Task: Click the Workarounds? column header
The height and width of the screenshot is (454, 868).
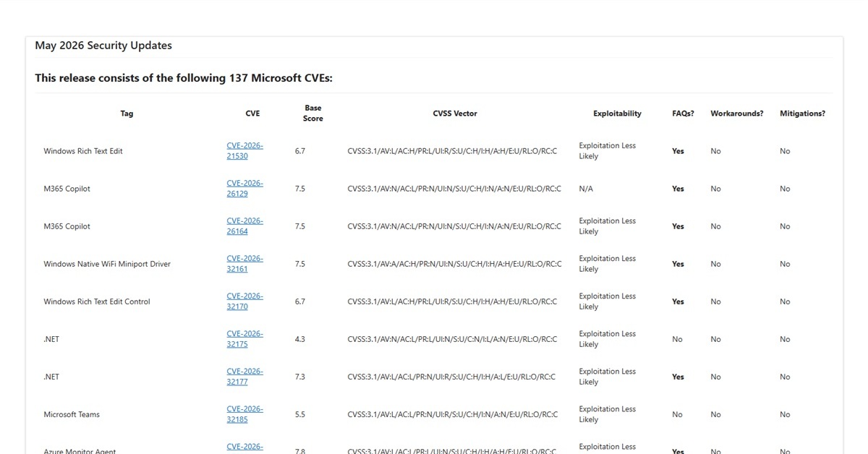Action: 737,113
